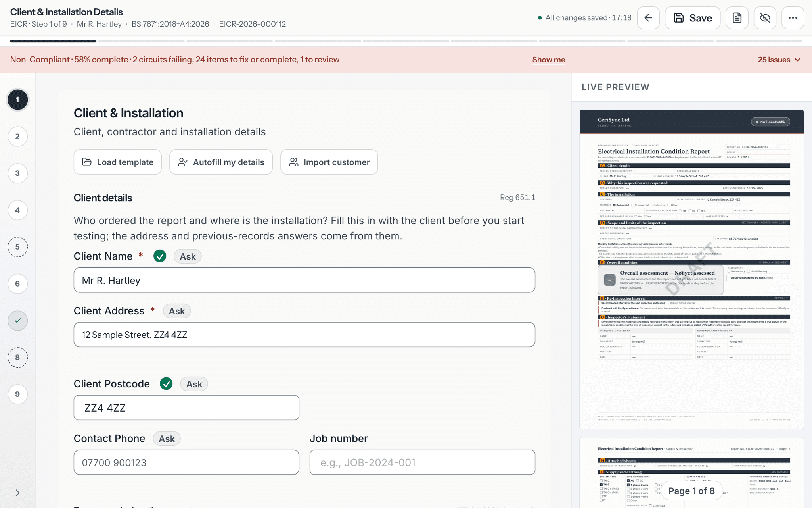Open preview page 2 thumbnail
Image resolution: width=812 pixels, height=508 pixels.
pos(691,473)
